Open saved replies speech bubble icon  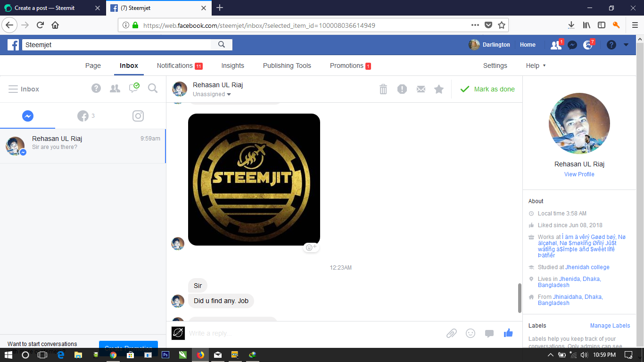[489, 334]
